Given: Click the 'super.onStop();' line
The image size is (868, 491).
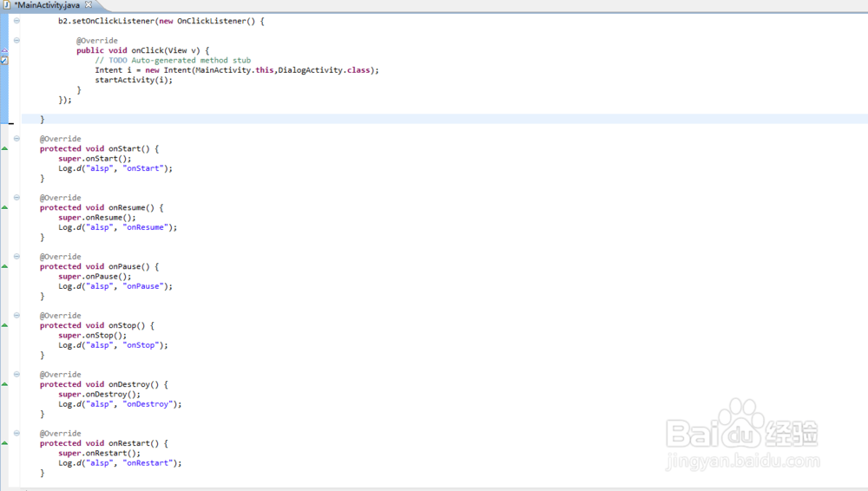Looking at the screenshot, I should point(93,336).
